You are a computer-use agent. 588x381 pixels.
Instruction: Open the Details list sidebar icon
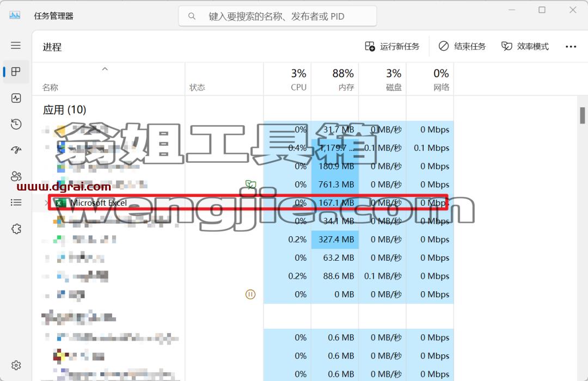[x=16, y=202]
